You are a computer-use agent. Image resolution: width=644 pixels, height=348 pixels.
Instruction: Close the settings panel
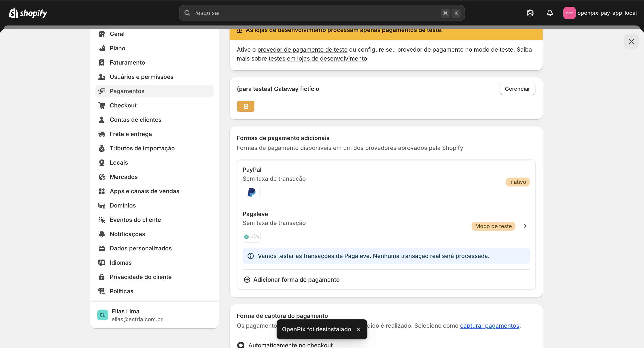click(x=631, y=42)
